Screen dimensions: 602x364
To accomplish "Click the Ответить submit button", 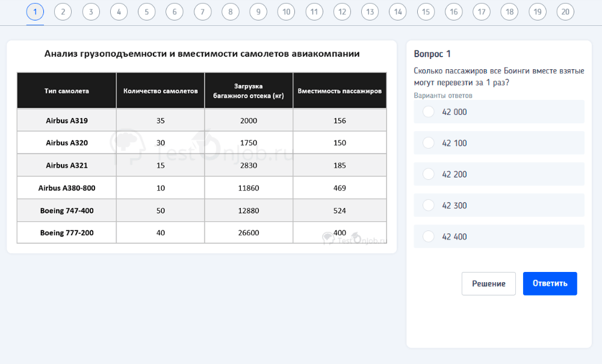I will coord(550,283).
